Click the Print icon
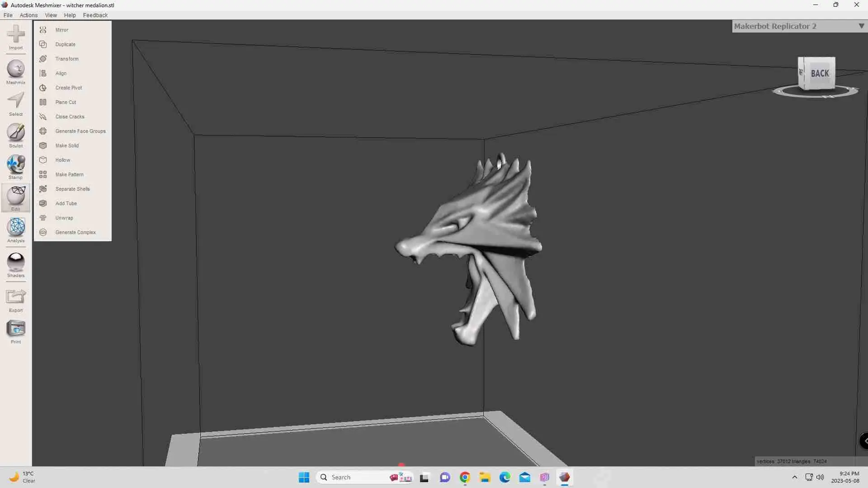Screen dimensions: 868x488 pos(16,329)
